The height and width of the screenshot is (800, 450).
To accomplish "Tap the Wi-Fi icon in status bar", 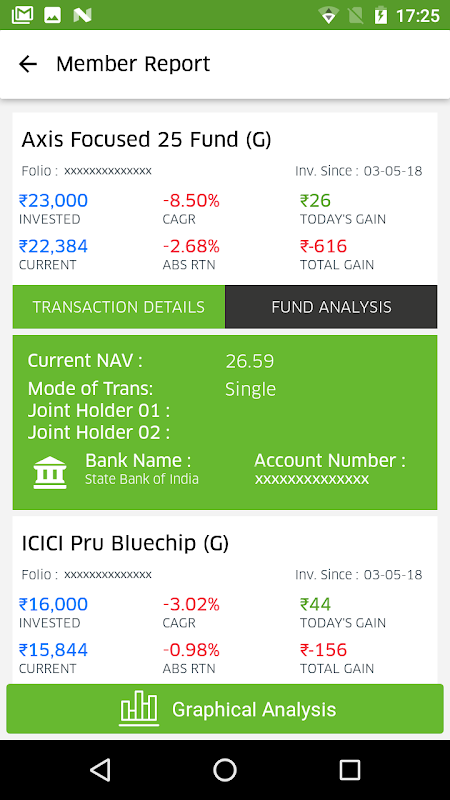I will [x=329, y=15].
